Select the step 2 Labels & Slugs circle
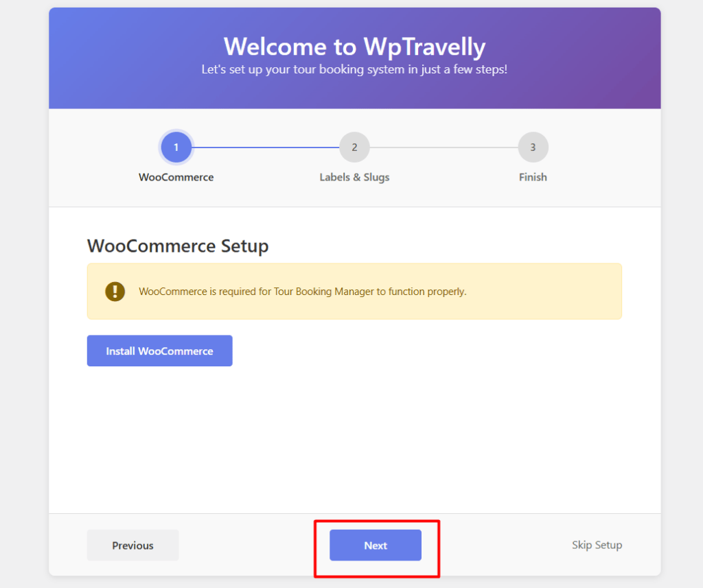 pyautogui.click(x=354, y=147)
